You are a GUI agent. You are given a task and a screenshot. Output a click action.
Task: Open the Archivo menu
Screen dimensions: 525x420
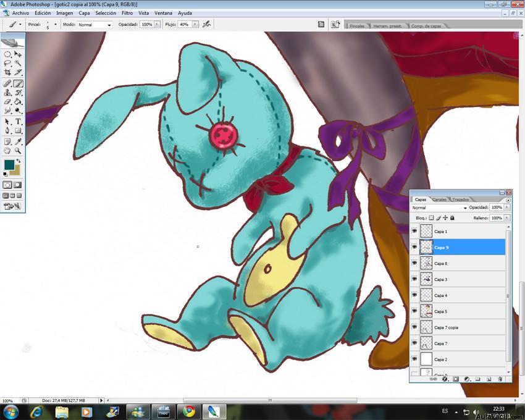tap(20, 13)
